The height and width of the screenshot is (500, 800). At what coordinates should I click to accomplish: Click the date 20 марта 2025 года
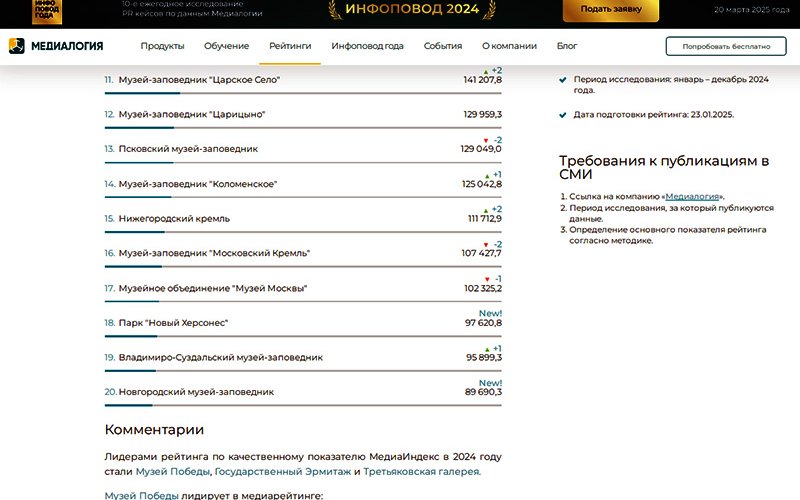coord(752,10)
